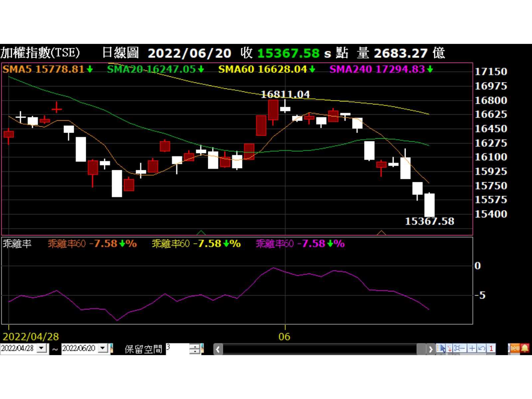
Task: Click the red number 1 icon
Action: (x=491, y=348)
